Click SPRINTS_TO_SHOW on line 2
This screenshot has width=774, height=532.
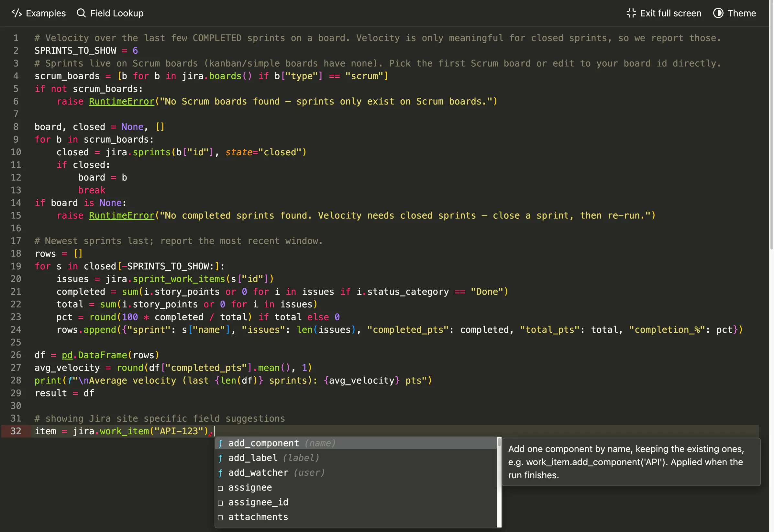pos(76,51)
